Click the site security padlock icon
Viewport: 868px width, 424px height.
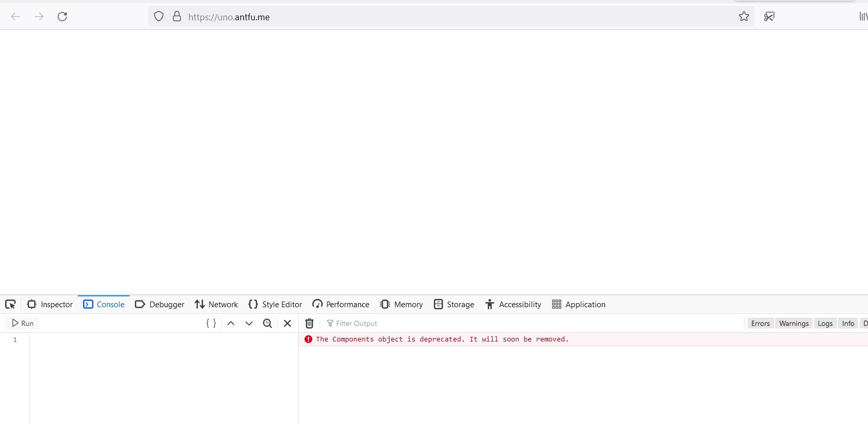coord(177,17)
